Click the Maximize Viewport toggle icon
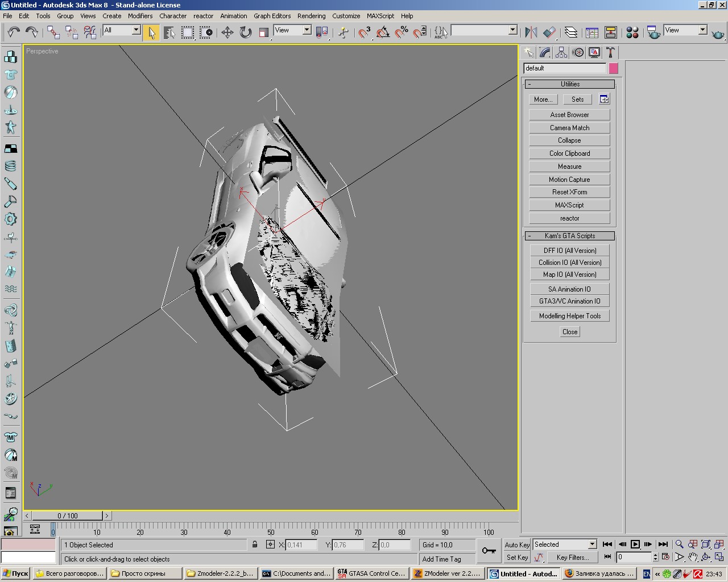Viewport: 728px width, 582px height. 719,558
